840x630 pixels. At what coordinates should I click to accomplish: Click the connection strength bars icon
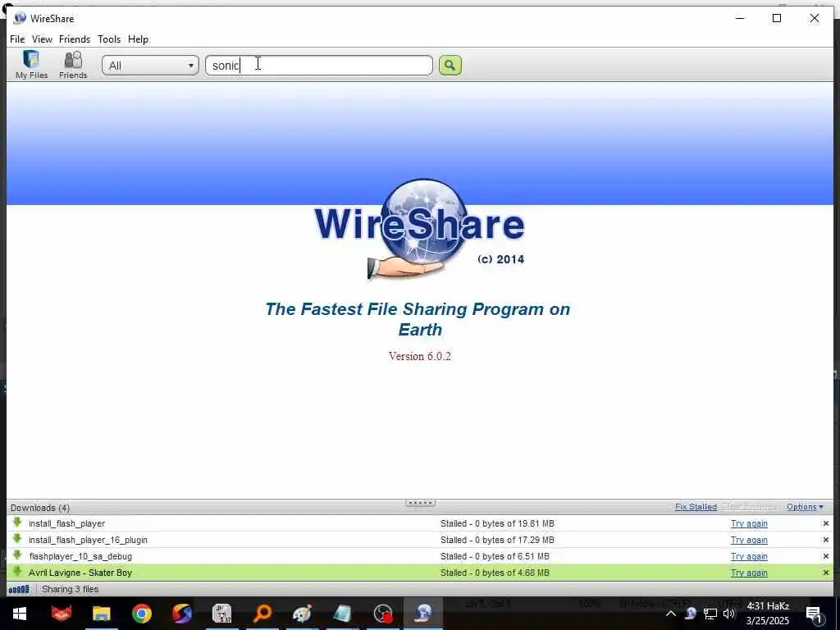tap(19, 589)
